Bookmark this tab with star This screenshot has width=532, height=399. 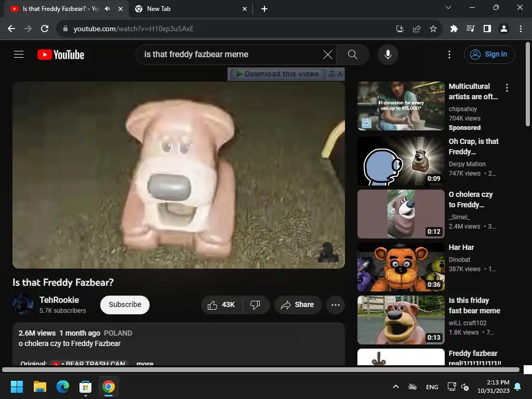[433, 29]
